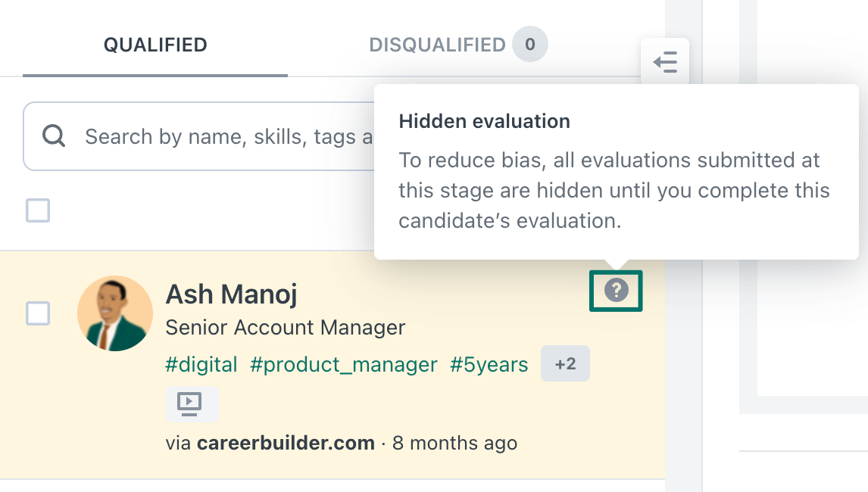Image resolution: width=868 pixels, height=492 pixels.
Task: Click the magnifier search icon
Action: tap(54, 135)
